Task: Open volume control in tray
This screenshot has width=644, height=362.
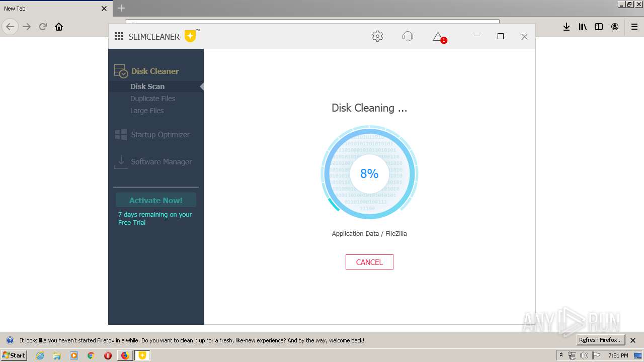Action: (x=584, y=355)
